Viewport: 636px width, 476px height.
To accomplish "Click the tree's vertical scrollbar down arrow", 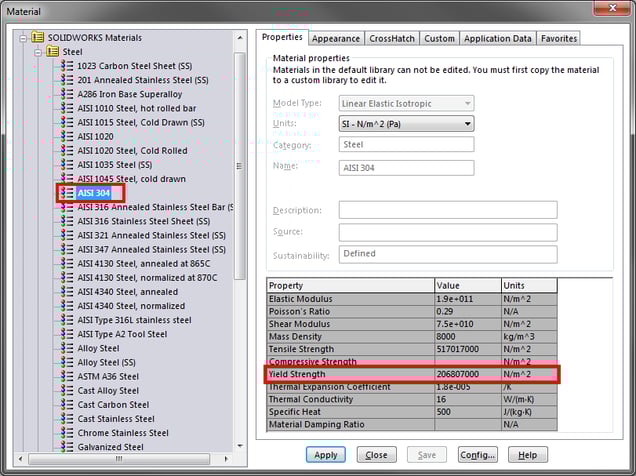I will pyautogui.click(x=240, y=446).
